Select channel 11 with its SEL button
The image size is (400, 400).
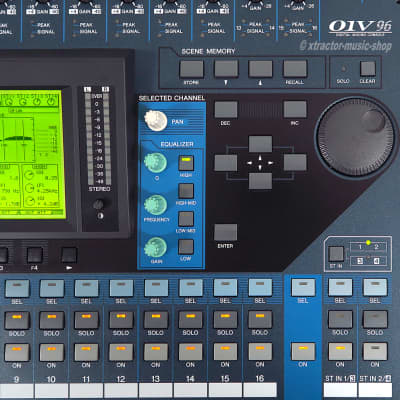[x=86, y=288]
